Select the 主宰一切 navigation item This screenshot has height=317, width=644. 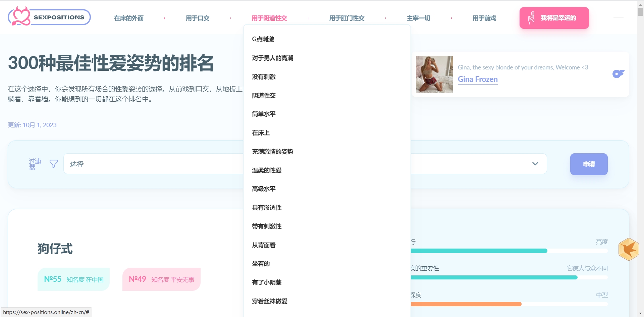coord(418,18)
